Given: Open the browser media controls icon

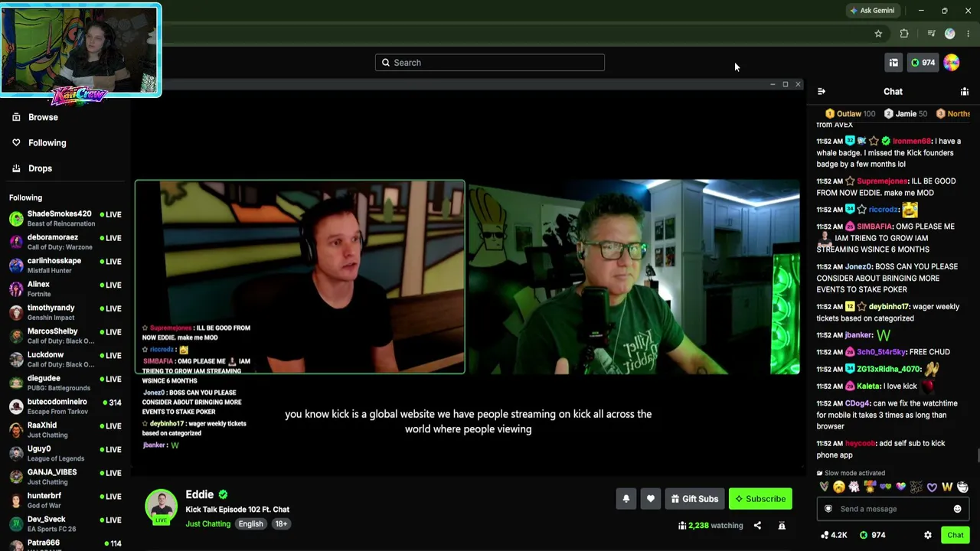Looking at the screenshot, I should pyautogui.click(x=931, y=34).
